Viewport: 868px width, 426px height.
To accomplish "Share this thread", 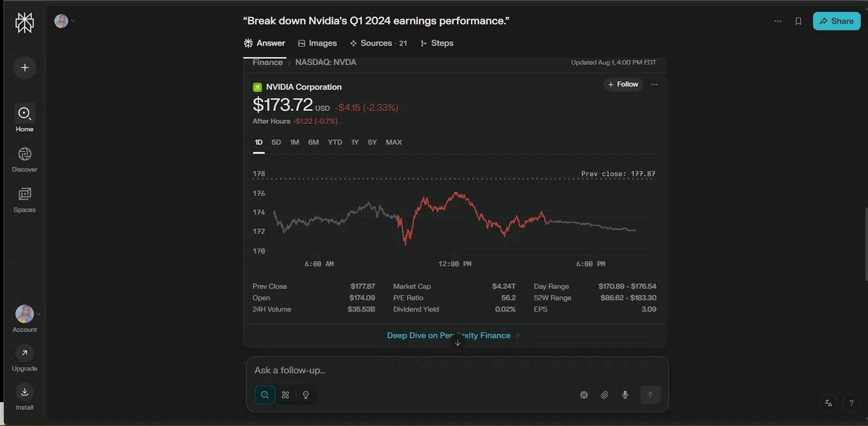I will point(837,21).
